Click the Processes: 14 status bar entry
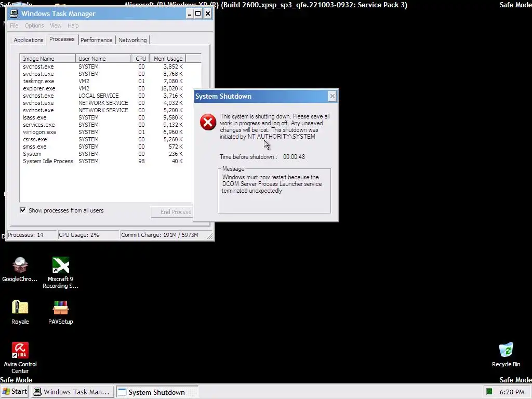Viewport: 532px width, 399px height. 32,235
